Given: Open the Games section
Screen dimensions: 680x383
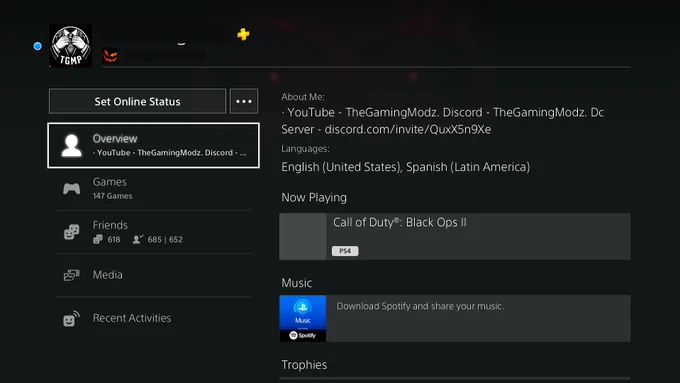Looking at the screenshot, I should click(154, 189).
